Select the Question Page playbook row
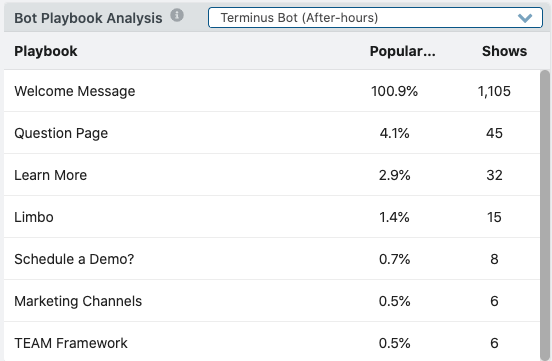Viewport: 552px width, 361px height. [272, 133]
